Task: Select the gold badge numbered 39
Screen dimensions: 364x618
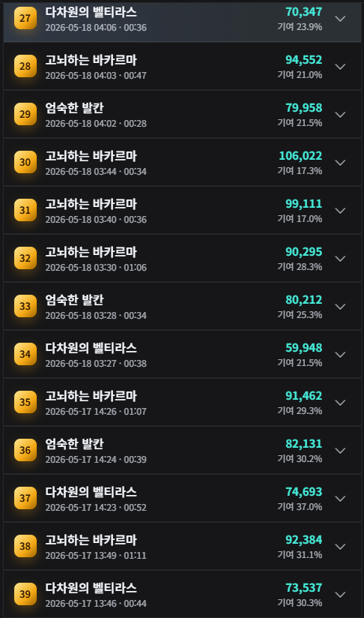Action: pos(25,594)
